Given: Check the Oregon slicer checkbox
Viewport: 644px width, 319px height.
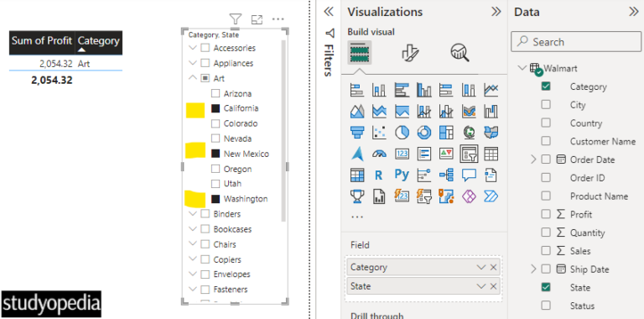Looking at the screenshot, I should 216,169.
